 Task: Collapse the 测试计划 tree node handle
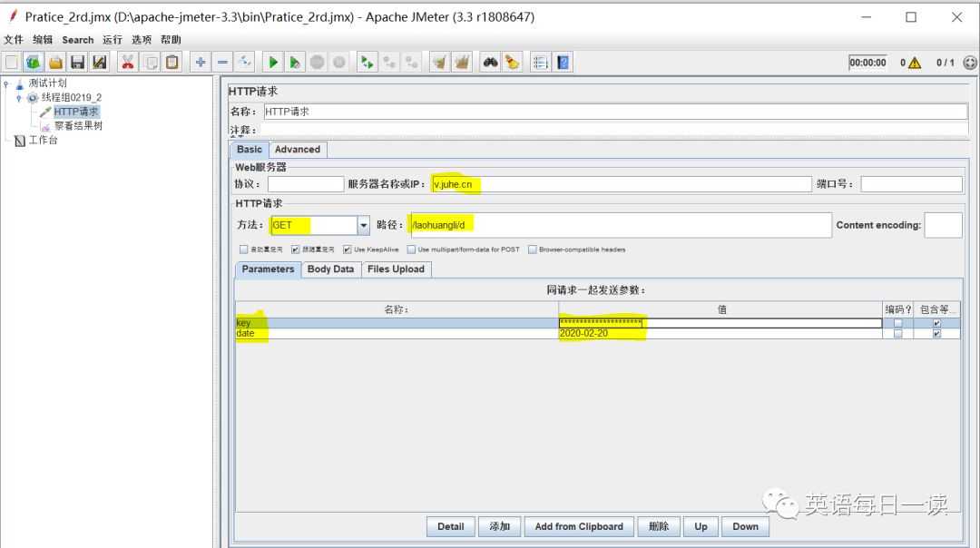point(6,83)
